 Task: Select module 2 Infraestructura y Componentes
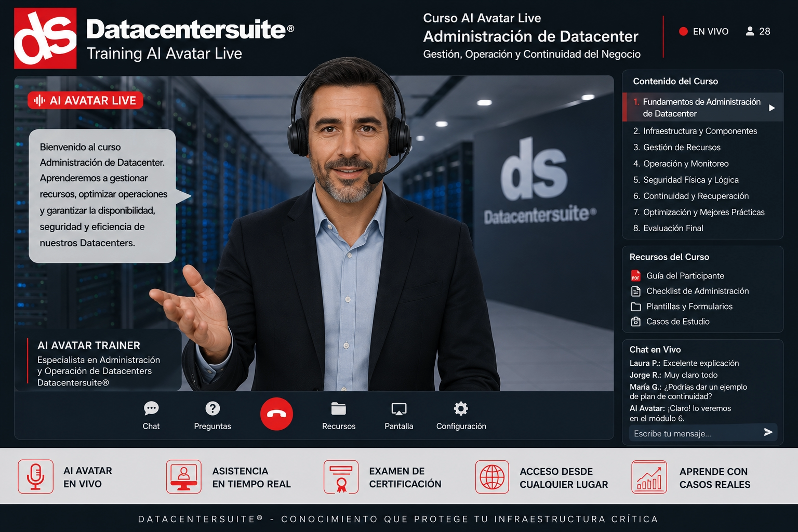tap(695, 131)
